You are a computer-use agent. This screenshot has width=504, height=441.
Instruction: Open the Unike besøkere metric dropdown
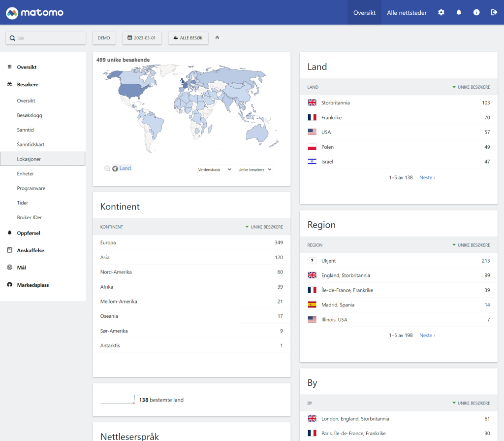(x=254, y=170)
